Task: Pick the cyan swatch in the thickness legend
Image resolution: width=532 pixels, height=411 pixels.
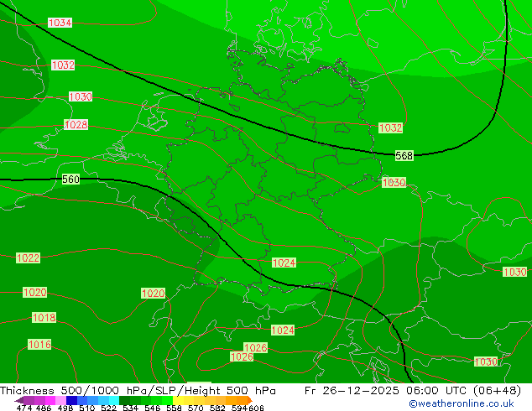Action: (114, 400)
